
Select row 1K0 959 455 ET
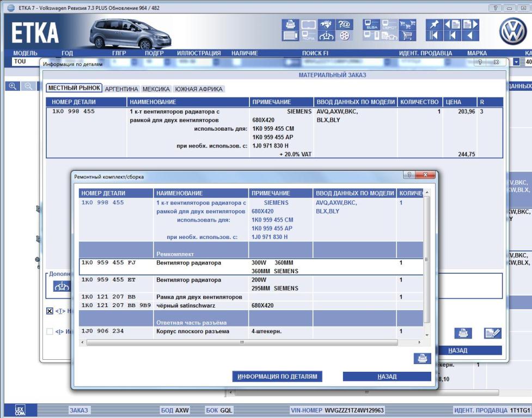(x=251, y=284)
